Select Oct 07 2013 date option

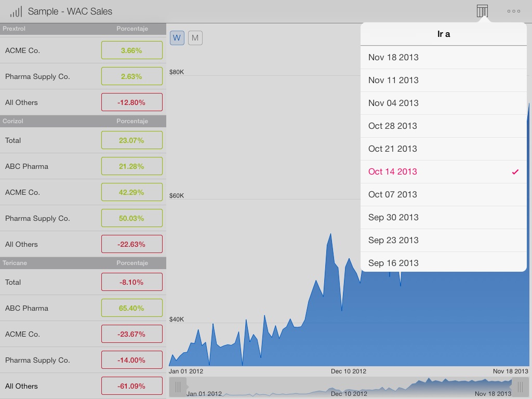[443, 194]
